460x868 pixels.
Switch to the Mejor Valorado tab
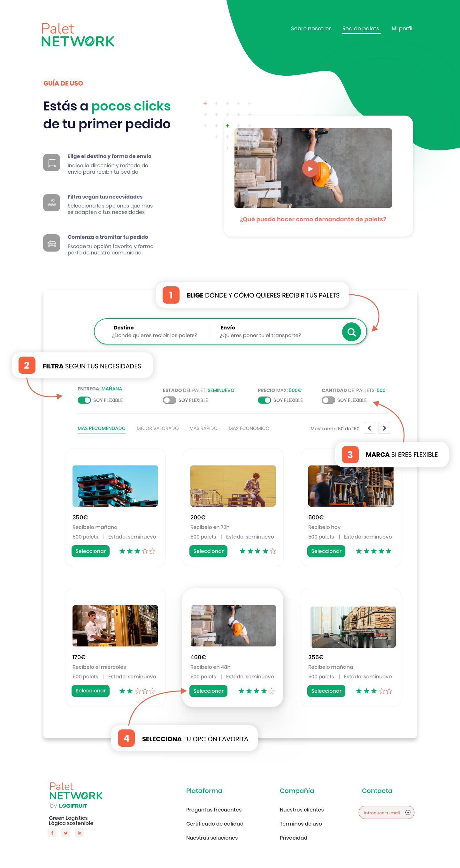coord(157,428)
